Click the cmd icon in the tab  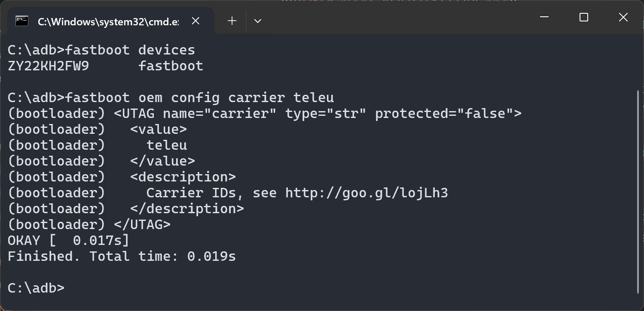tap(22, 21)
